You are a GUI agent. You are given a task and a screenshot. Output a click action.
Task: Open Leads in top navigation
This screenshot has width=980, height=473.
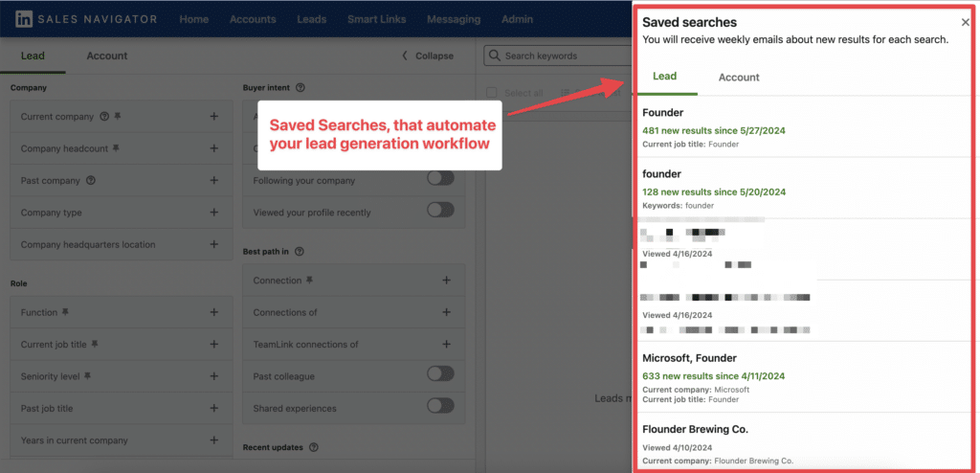pos(312,19)
